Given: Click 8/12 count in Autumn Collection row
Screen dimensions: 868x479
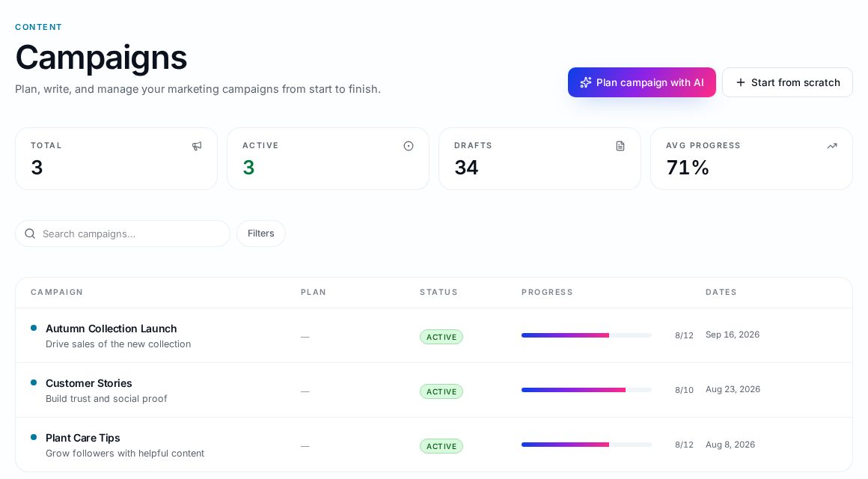Looking at the screenshot, I should point(684,335).
